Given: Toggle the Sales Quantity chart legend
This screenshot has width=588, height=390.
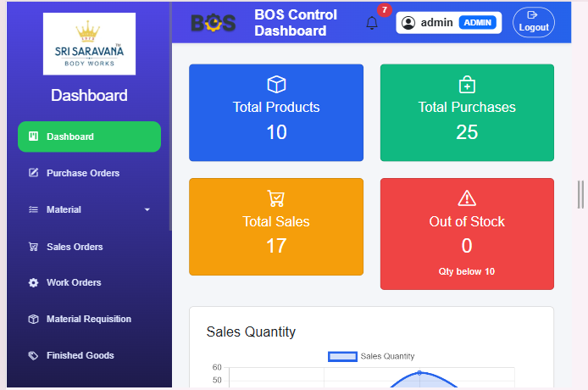Looking at the screenshot, I should 371,356.
